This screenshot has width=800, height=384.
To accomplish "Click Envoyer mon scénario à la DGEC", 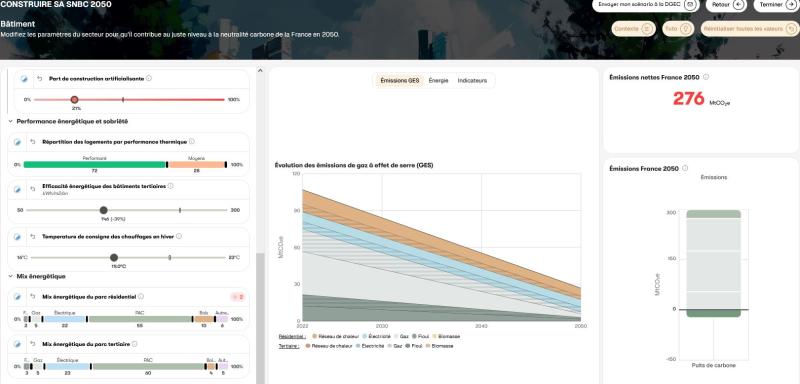I will pyautogui.click(x=645, y=5).
